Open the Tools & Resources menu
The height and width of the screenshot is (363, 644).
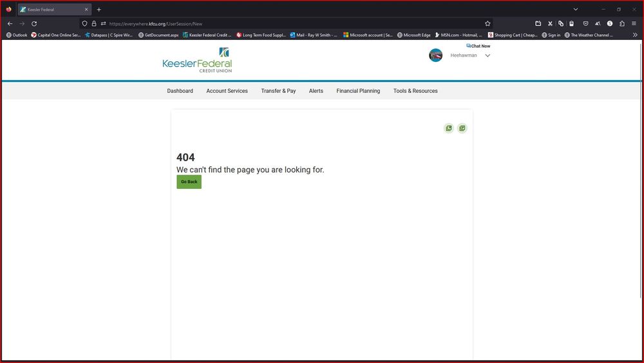pos(415,91)
